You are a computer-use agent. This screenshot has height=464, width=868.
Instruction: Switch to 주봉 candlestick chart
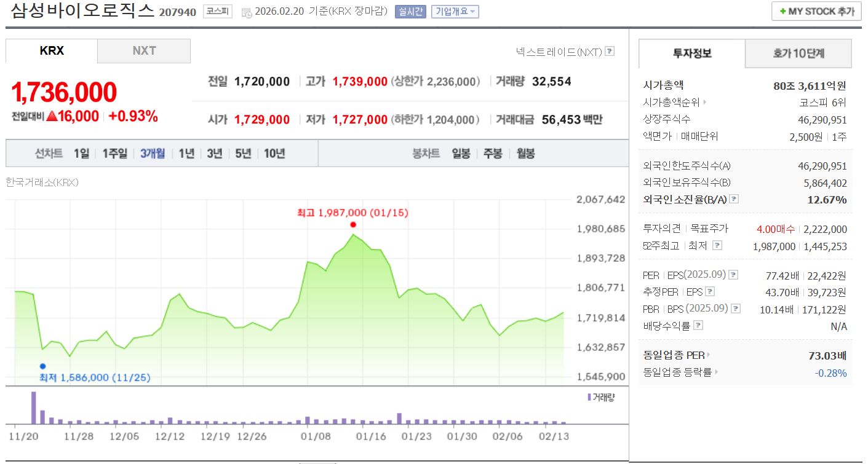coord(493,154)
